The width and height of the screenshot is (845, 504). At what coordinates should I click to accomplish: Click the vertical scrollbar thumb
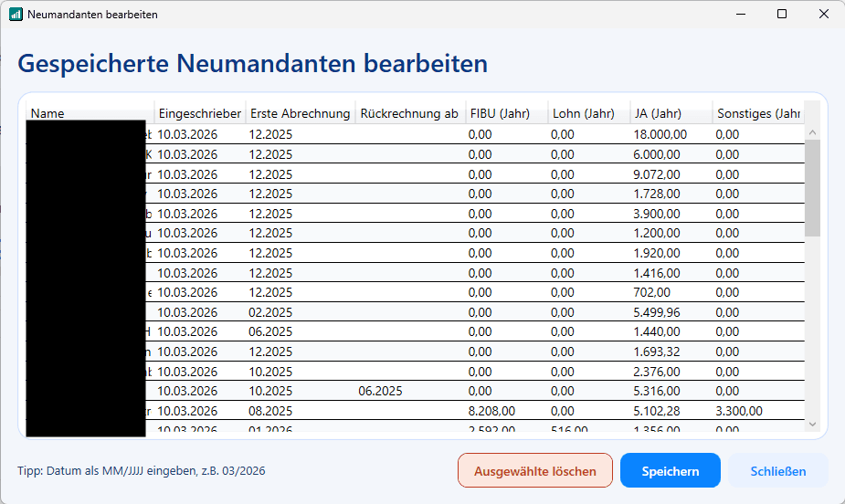[812, 187]
